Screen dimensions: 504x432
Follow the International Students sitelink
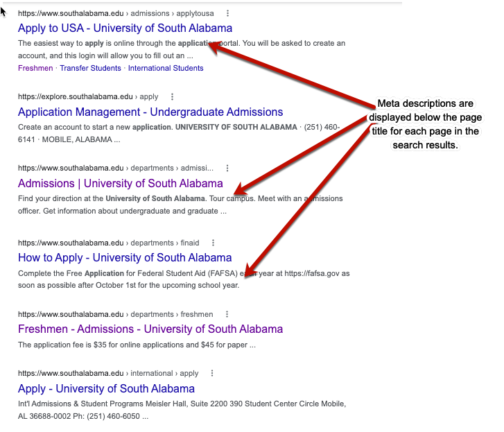click(166, 68)
